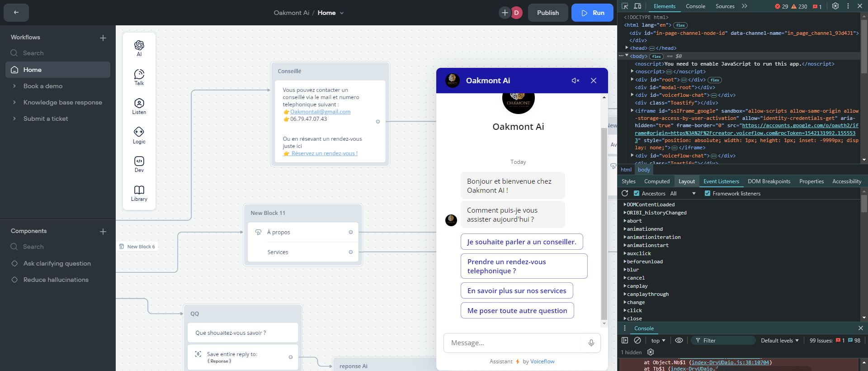The width and height of the screenshot is (868, 371).
Task: Open the D user avatar
Action: coord(516,13)
